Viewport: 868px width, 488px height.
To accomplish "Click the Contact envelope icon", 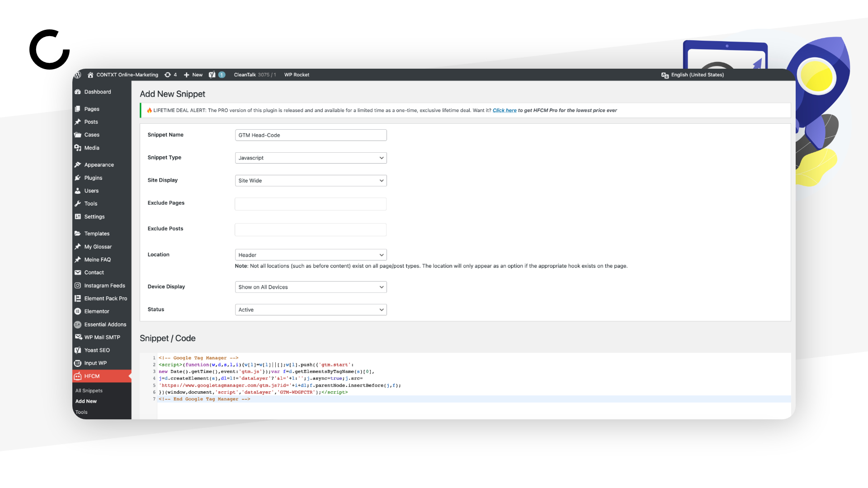I will [x=78, y=272].
